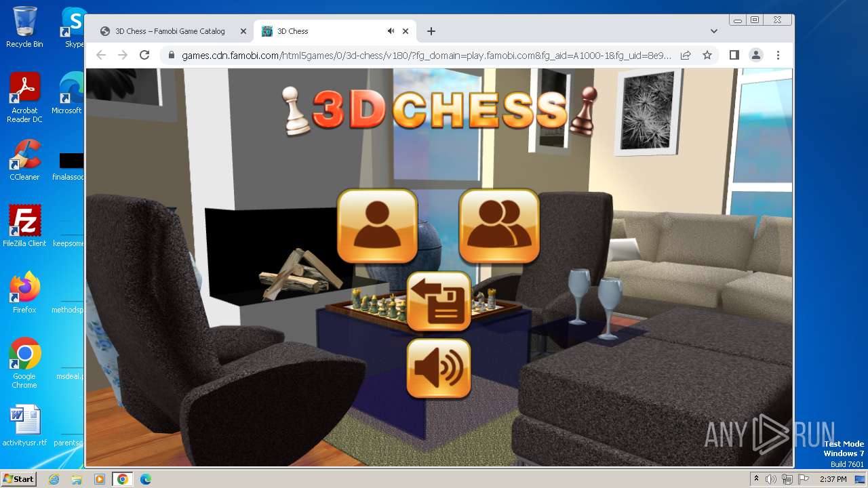
Task: Open Internet Explorer from taskbar
Action: click(54, 479)
